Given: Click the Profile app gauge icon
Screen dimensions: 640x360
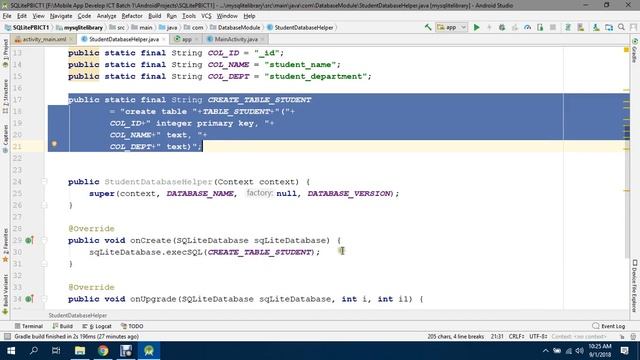Looking at the screenshot, I should coord(527,27).
